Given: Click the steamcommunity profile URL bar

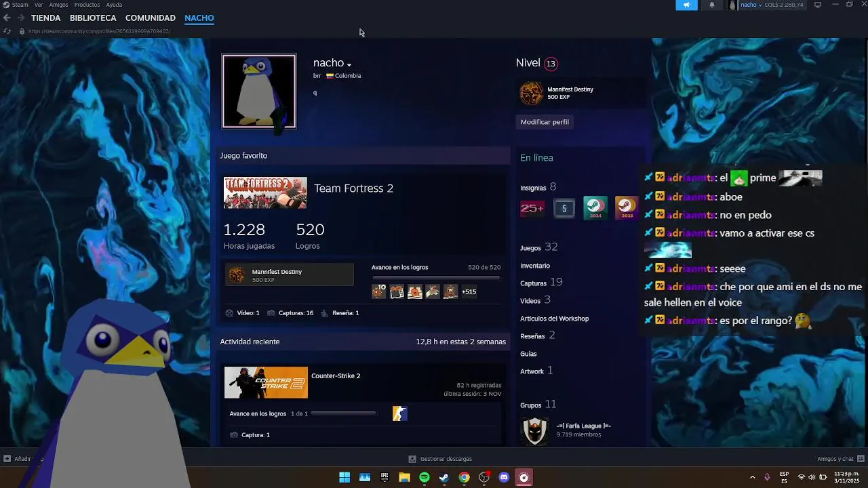Looking at the screenshot, I should click(x=99, y=31).
